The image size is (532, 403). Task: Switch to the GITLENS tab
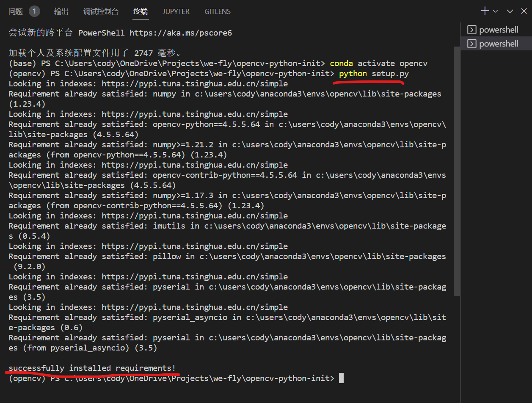[218, 11]
